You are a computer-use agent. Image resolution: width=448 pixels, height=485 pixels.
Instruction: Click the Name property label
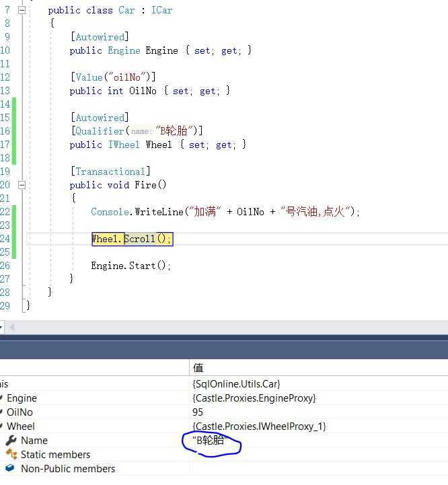[x=34, y=440]
